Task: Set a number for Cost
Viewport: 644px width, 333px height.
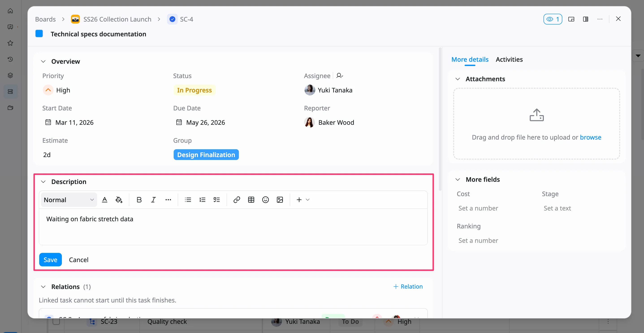Action: point(478,208)
